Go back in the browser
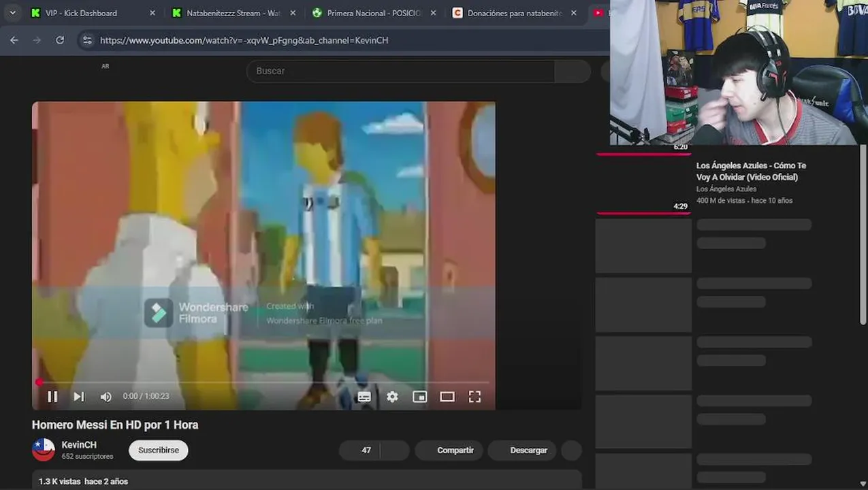 click(14, 40)
